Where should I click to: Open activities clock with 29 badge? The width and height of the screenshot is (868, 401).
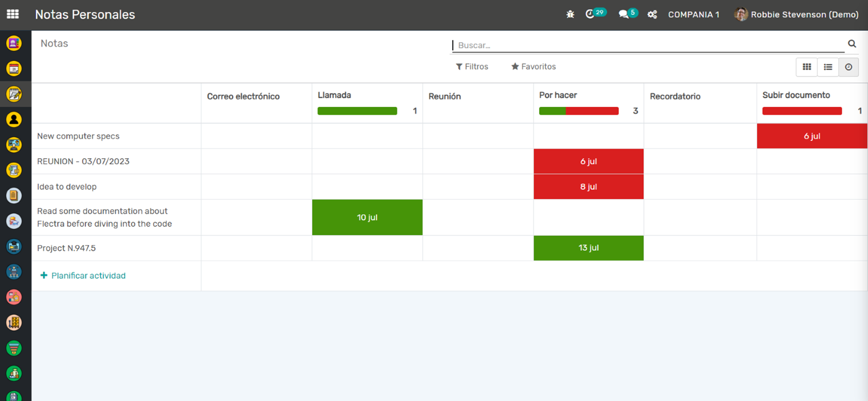coord(591,14)
